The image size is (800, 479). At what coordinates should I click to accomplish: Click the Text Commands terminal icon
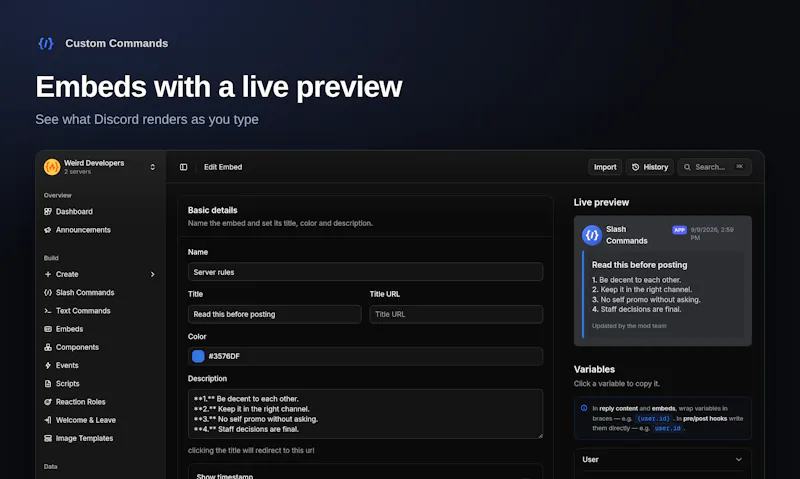(48, 311)
